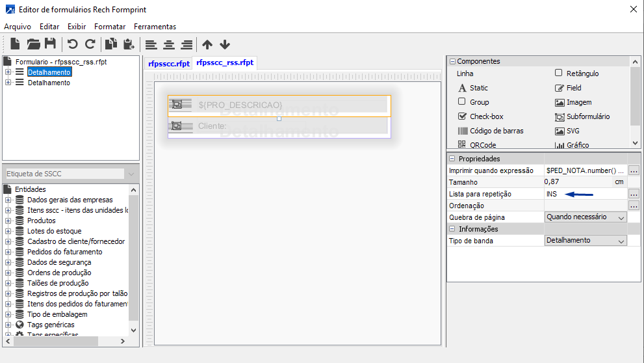
Task: Expand the first Detalhamento tree node
Action: tap(8, 72)
